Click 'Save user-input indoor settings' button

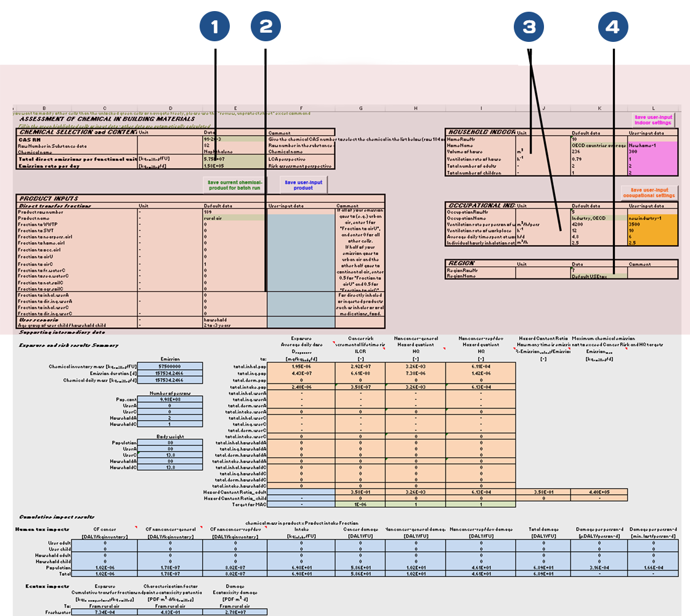point(654,120)
